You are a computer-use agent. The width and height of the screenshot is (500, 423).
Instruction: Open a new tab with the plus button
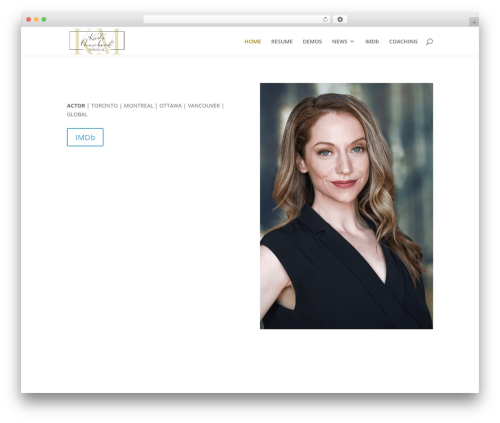(x=474, y=22)
